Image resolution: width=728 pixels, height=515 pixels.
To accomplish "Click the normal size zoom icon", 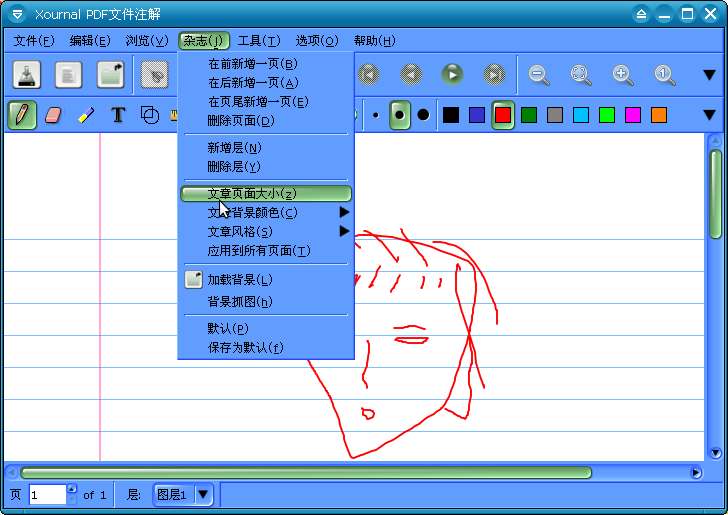I will 665,74.
